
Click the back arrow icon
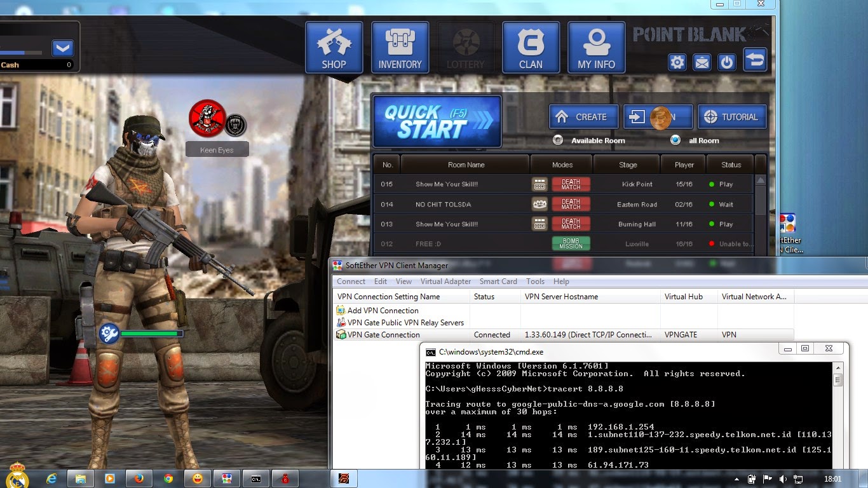[756, 60]
